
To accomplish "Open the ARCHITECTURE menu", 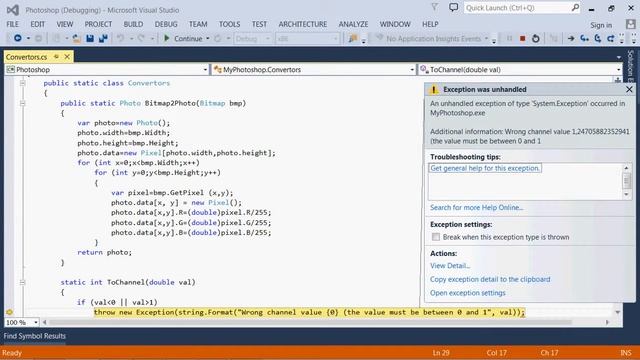I will [x=303, y=24].
